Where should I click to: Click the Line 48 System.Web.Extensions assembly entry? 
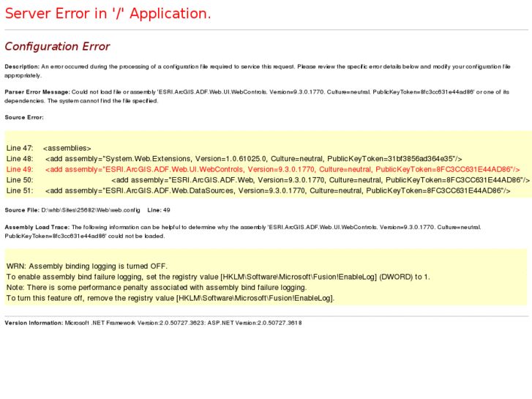pos(234,159)
